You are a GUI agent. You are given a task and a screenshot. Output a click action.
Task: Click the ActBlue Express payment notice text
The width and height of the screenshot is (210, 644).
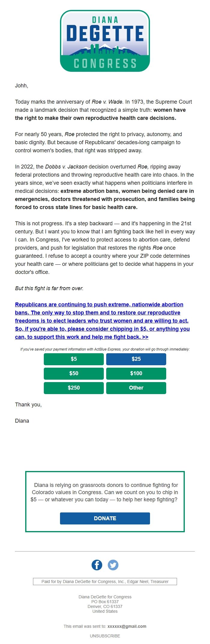pyautogui.click(x=105, y=349)
